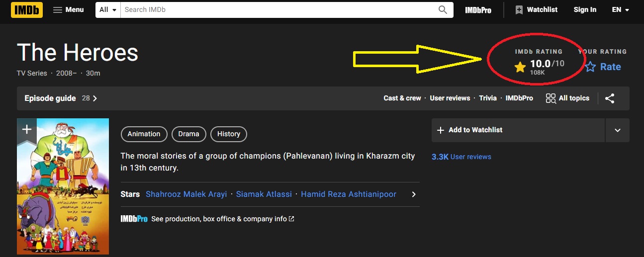The image size is (644, 257).
Task: Open the hamburger Menu
Action: click(x=69, y=10)
